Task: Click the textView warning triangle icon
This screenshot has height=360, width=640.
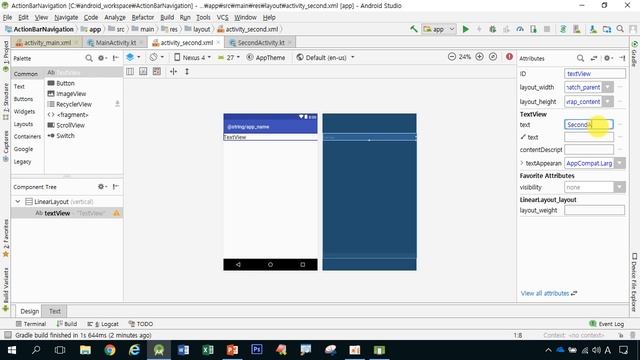Action: pos(117,213)
